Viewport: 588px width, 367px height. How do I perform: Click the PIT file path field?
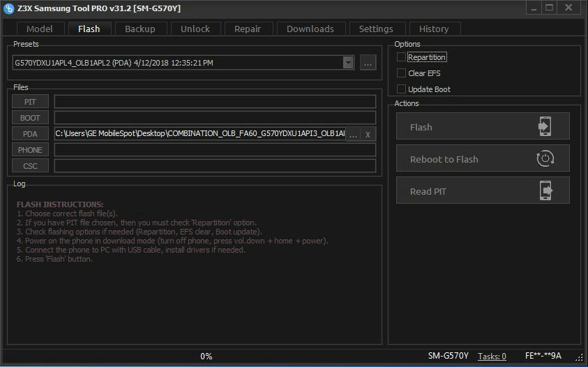click(215, 102)
